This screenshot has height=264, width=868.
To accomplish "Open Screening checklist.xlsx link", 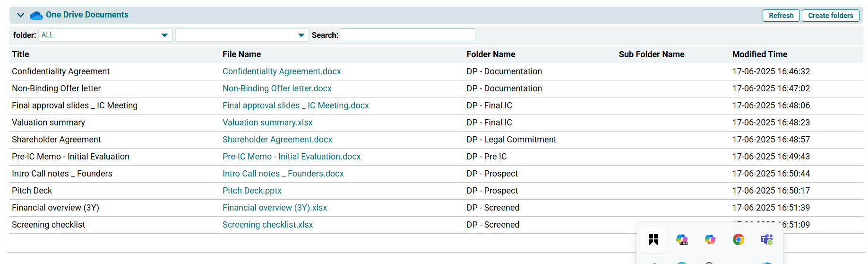I will pos(267,225).
